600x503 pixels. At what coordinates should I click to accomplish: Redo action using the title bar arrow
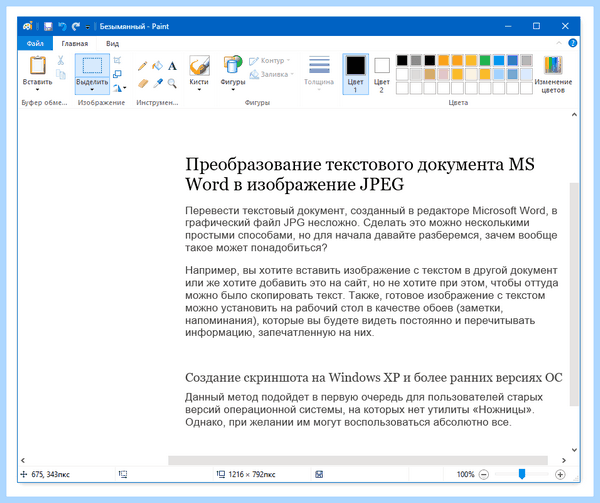pos(76,26)
